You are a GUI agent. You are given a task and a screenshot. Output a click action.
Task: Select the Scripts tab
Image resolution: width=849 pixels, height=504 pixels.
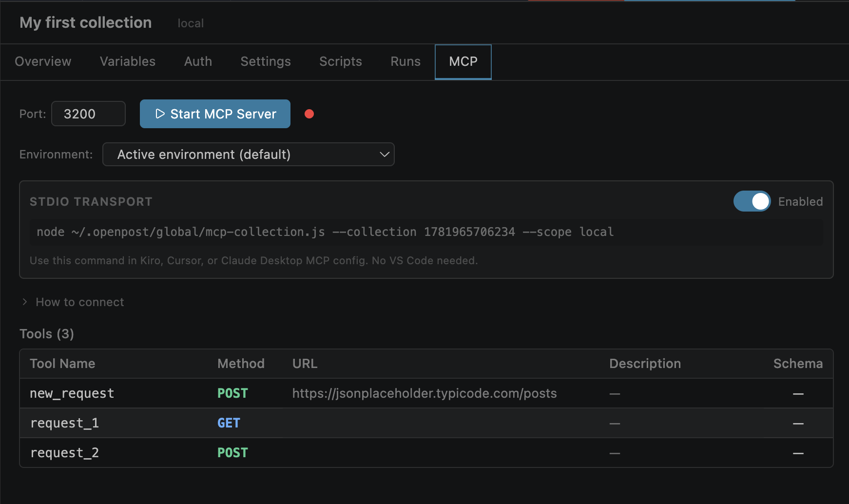coord(341,61)
